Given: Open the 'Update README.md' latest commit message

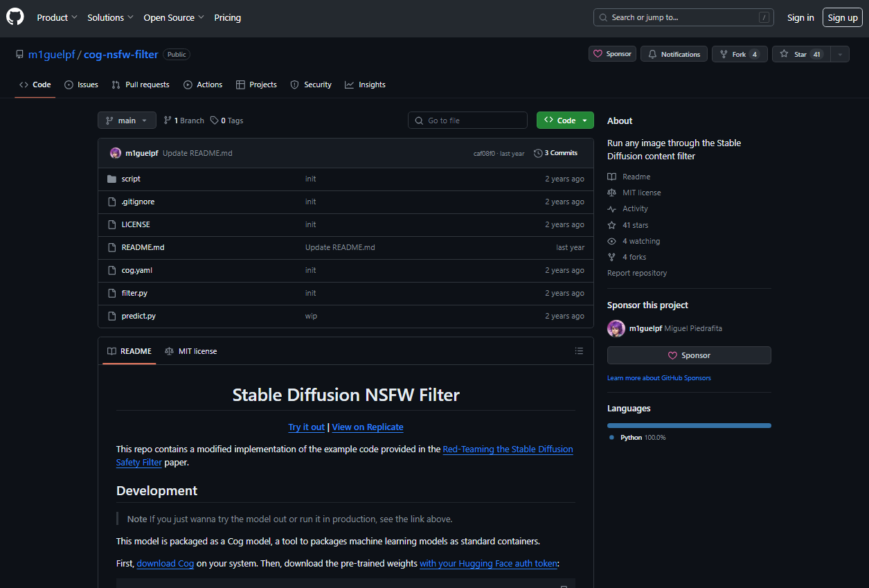Looking at the screenshot, I should pos(197,153).
